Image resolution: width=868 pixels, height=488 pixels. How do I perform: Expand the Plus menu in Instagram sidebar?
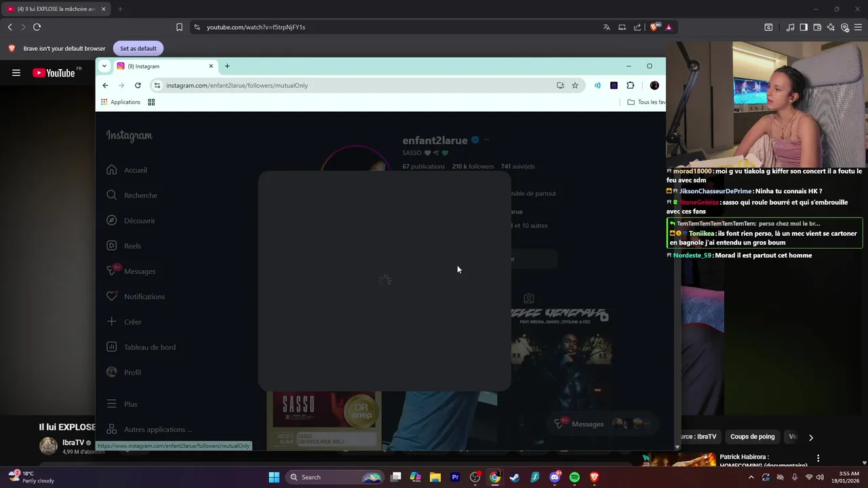pyautogui.click(x=122, y=404)
